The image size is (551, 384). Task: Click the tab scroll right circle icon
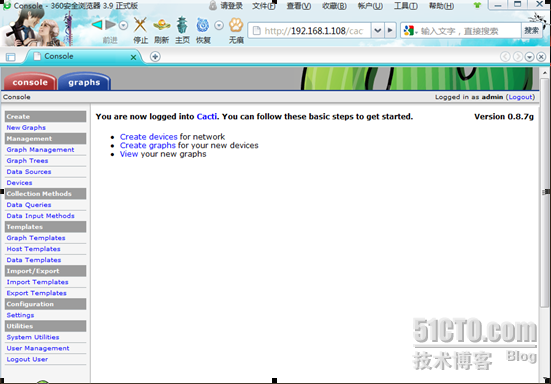pos(518,57)
